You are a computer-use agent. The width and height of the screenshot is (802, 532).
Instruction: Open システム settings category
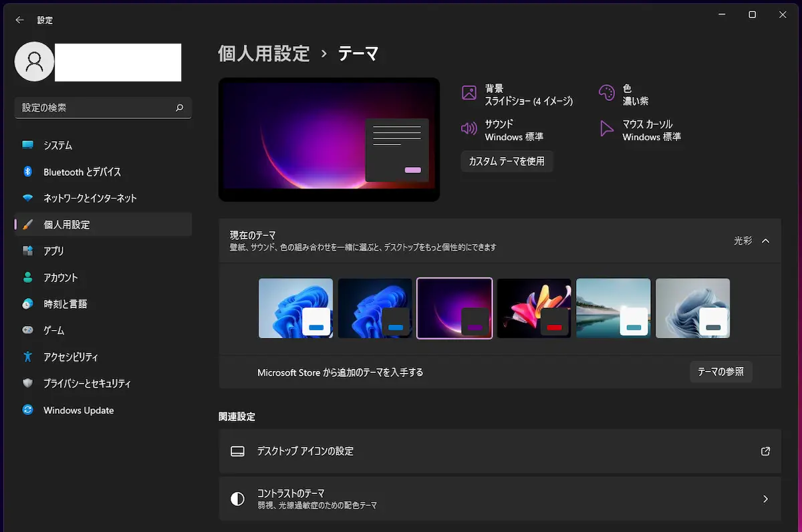click(103, 145)
